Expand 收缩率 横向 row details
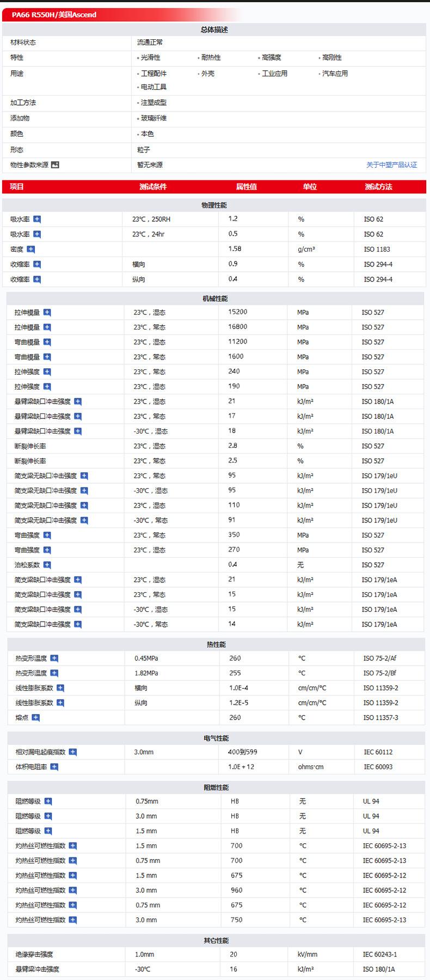Screen dimensions: 430x980 tap(37, 264)
